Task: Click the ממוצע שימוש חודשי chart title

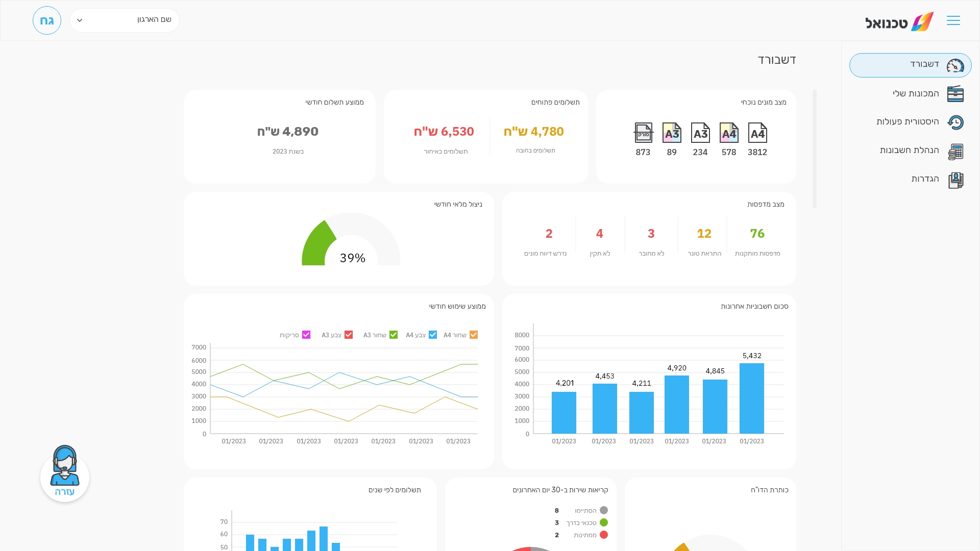Action: (x=457, y=307)
